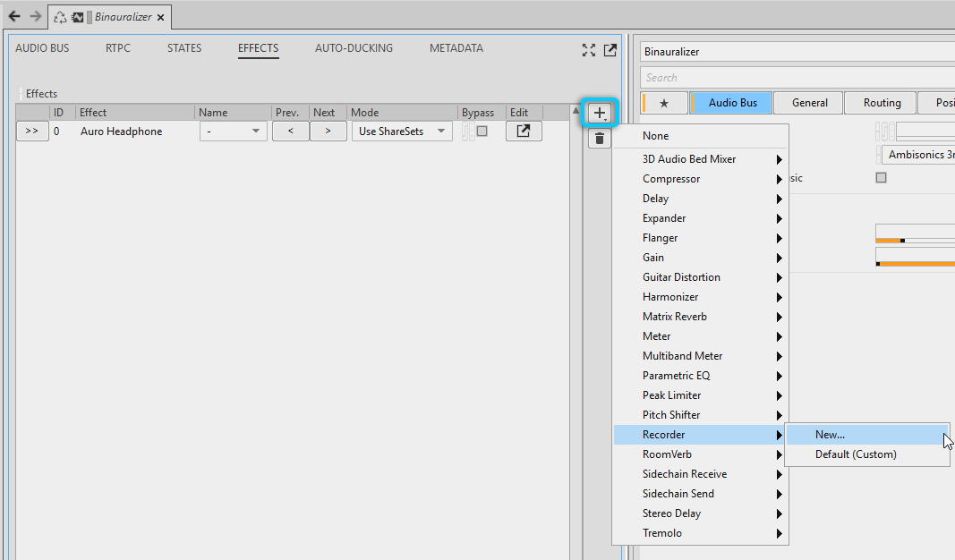
Task: Delete effect with the trash icon
Action: coord(599,139)
